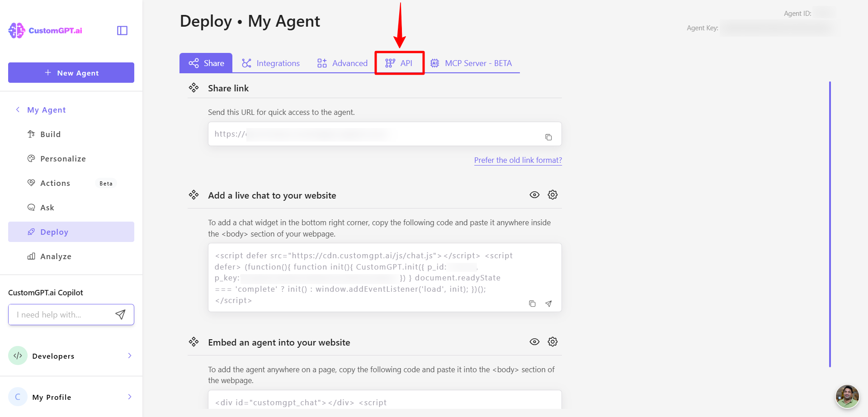Click the Build sidebar icon

pos(31,134)
